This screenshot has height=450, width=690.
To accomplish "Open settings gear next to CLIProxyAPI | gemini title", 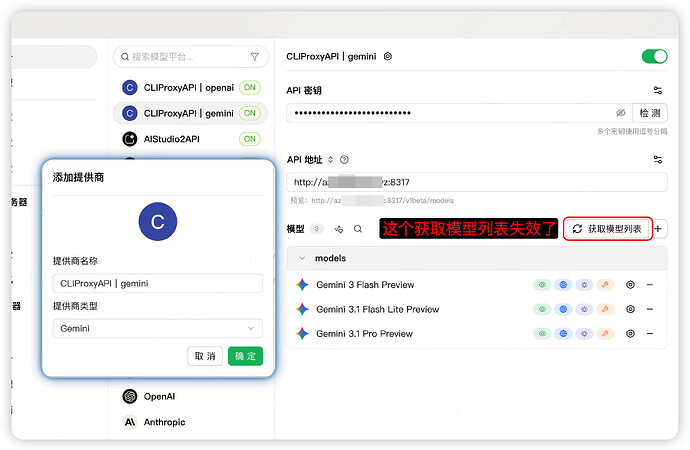I will (388, 56).
